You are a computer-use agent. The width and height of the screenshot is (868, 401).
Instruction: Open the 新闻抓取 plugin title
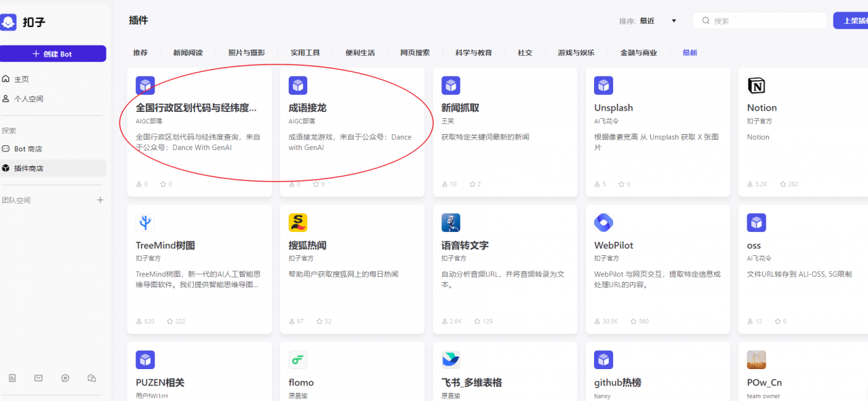460,108
